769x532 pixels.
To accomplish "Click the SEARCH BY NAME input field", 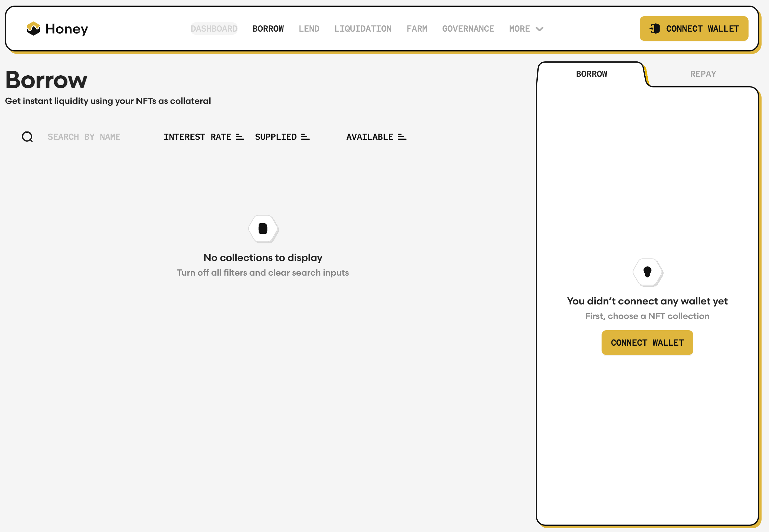I will click(x=84, y=137).
